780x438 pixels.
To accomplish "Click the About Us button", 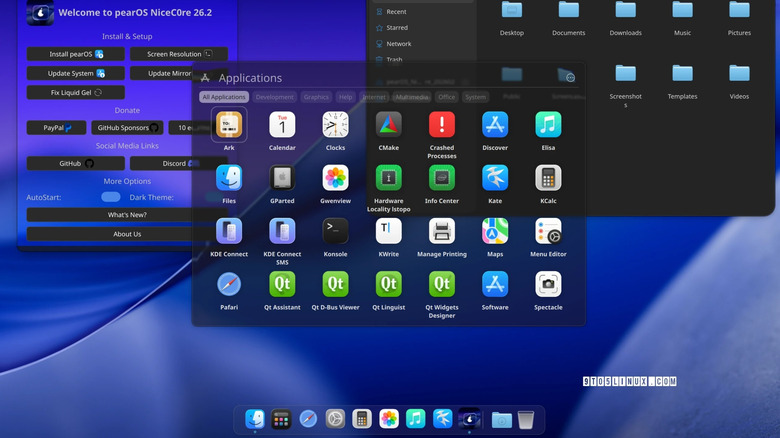I will (127, 234).
